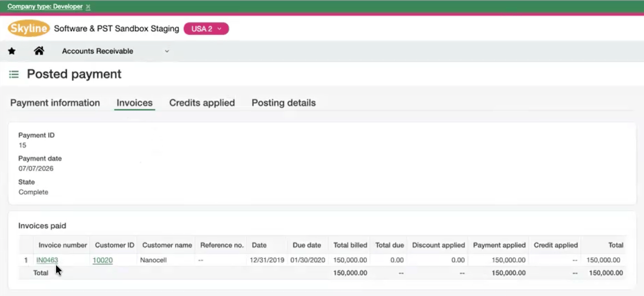The image size is (644, 296).
Task: Go to the home icon
Action: point(39,51)
